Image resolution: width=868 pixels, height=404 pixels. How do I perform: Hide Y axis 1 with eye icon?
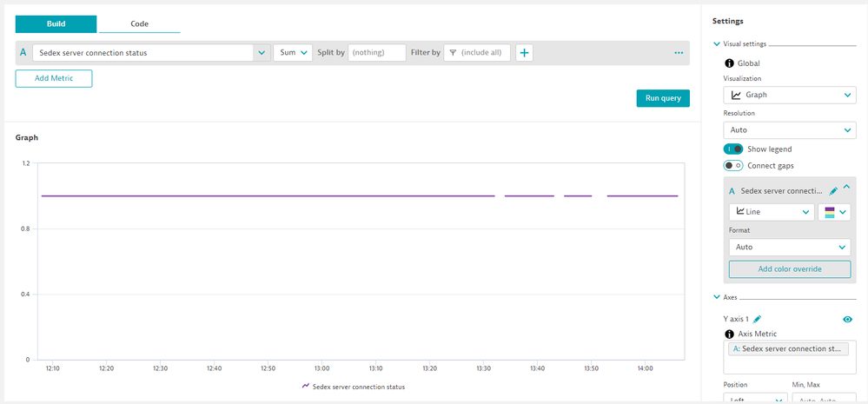847,320
